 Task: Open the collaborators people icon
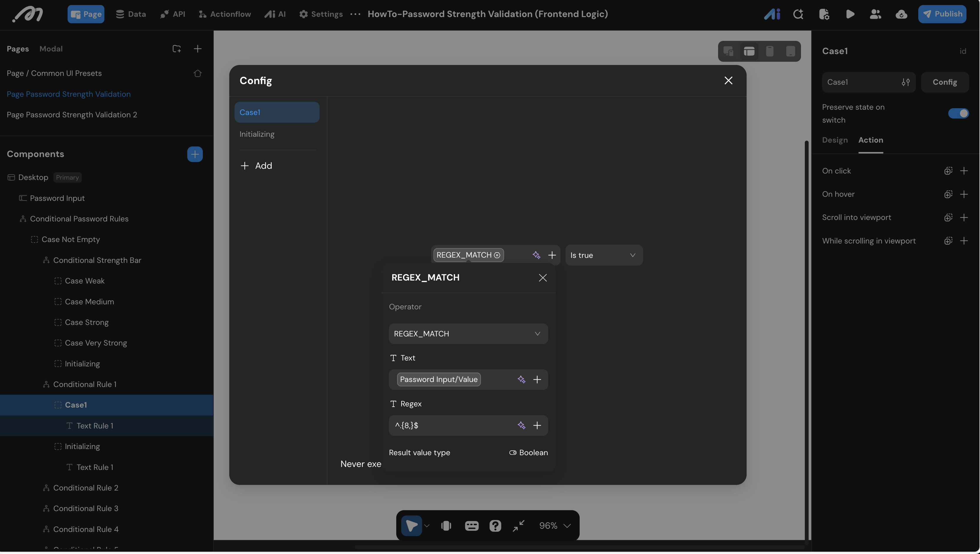[875, 14]
